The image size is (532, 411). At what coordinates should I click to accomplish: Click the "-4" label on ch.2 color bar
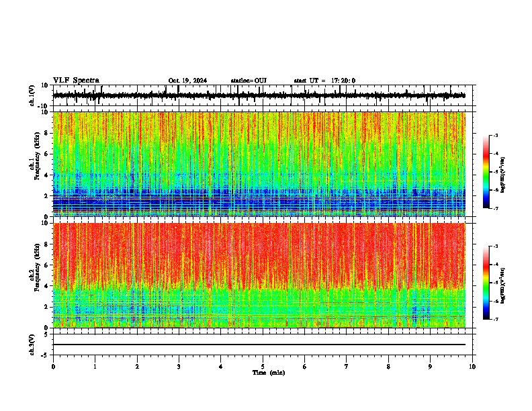(495, 265)
